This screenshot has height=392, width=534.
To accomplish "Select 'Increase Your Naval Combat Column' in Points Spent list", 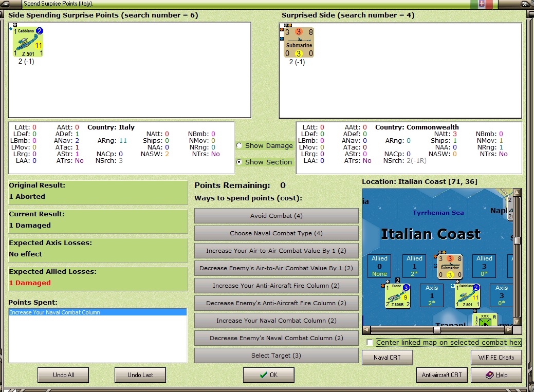I will (98, 312).
